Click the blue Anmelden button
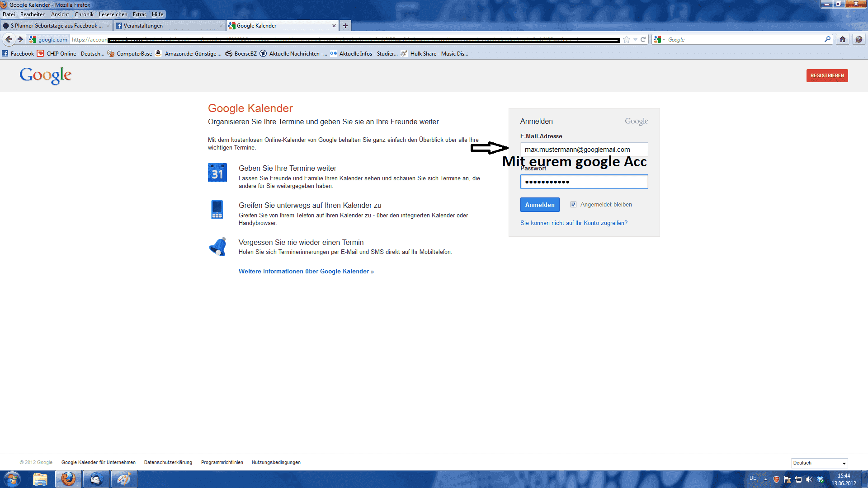Screen dimensions: 868x488 point(540,205)
